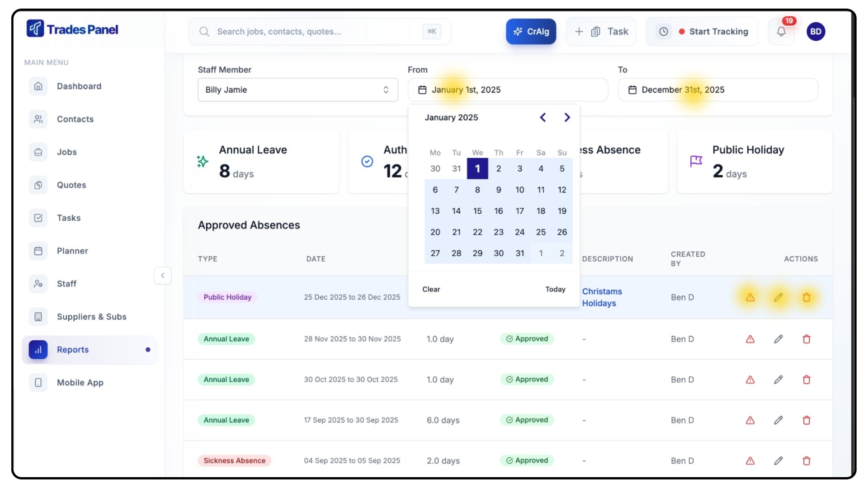Viewport: 868px width, 488px height.
Task: Open the To date picker field
Action: pyautogui.click(x=717, y=90)
